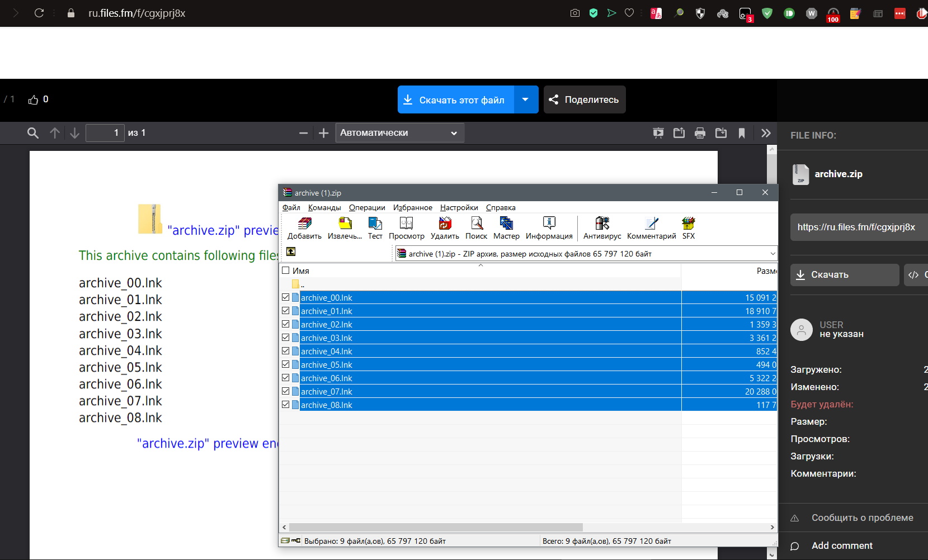Screen dimensions: 928x560
Task: Click the print icon in viewer toolbar
Action: pyautogui.click(x=700, y=133)
